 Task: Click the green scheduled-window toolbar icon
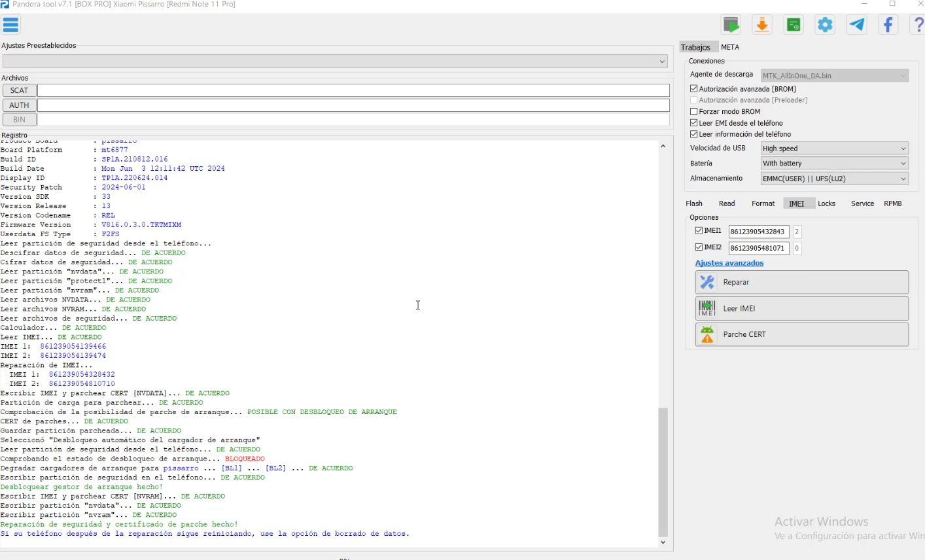pyautogui.click(x=794, y=25)
